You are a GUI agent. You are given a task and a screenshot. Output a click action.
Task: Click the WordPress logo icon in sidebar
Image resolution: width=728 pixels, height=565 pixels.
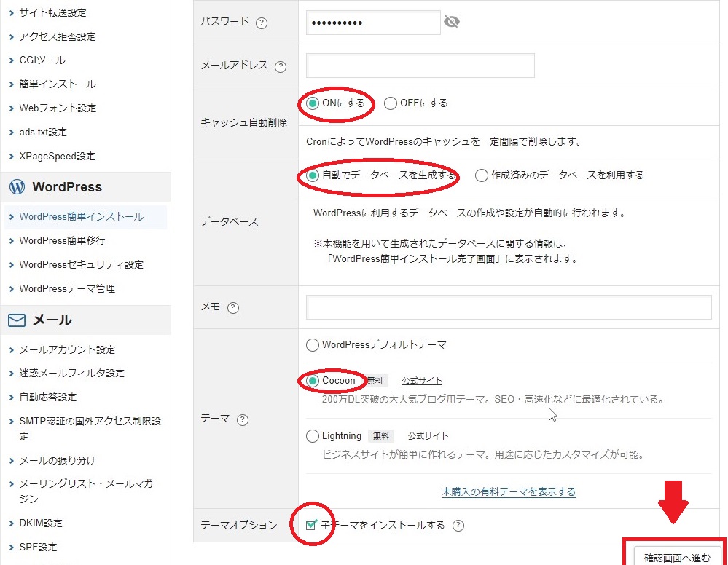pyautogui.click(x=17, y=186)
